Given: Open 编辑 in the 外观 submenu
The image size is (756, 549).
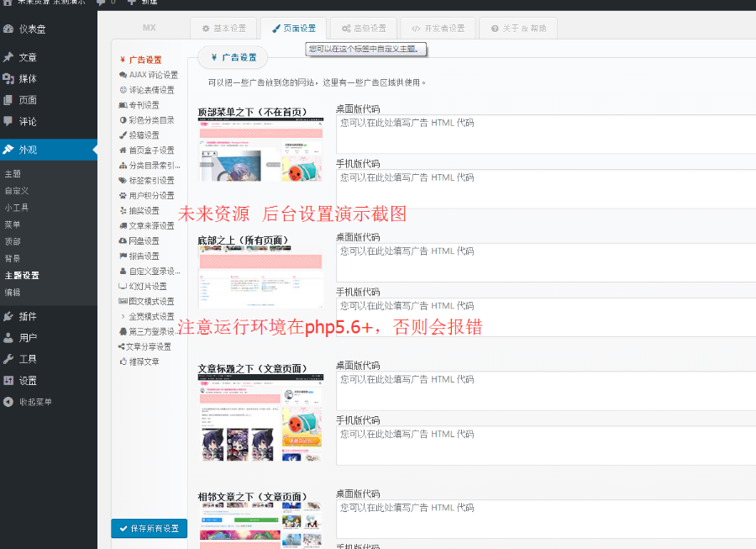Looking at the screenshot, I should [x=13, y=293].
